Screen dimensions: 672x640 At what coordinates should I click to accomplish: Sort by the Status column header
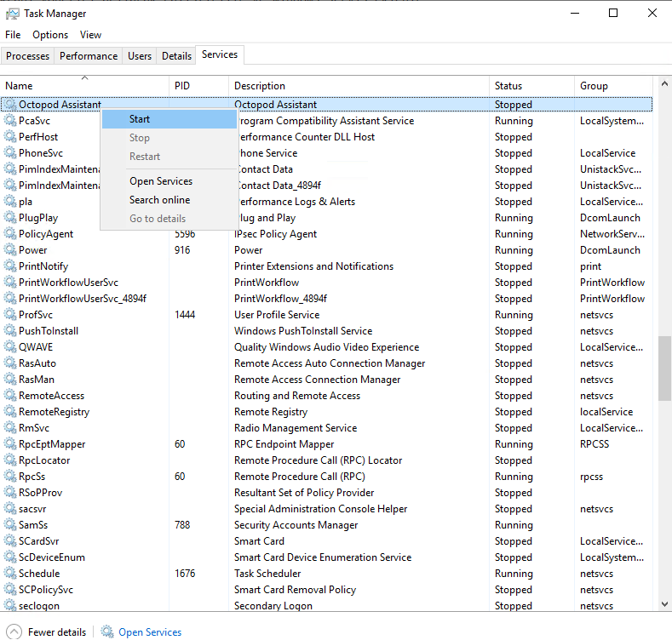click(531, 86)
